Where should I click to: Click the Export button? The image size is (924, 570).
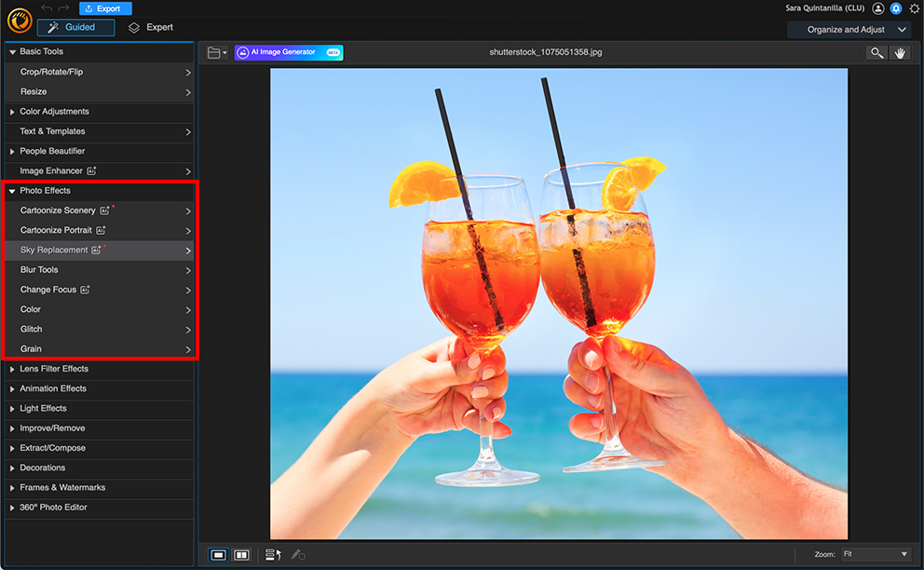point(104,8)
